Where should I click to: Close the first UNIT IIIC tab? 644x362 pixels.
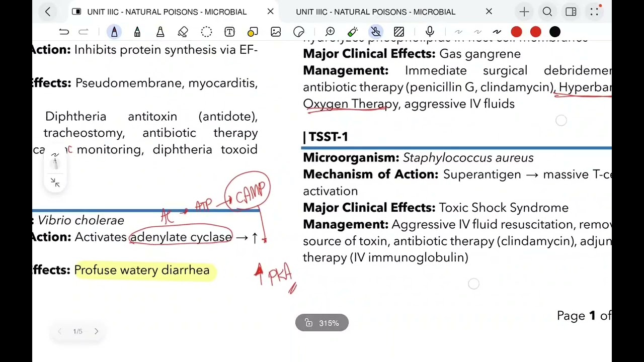point(270,12)
